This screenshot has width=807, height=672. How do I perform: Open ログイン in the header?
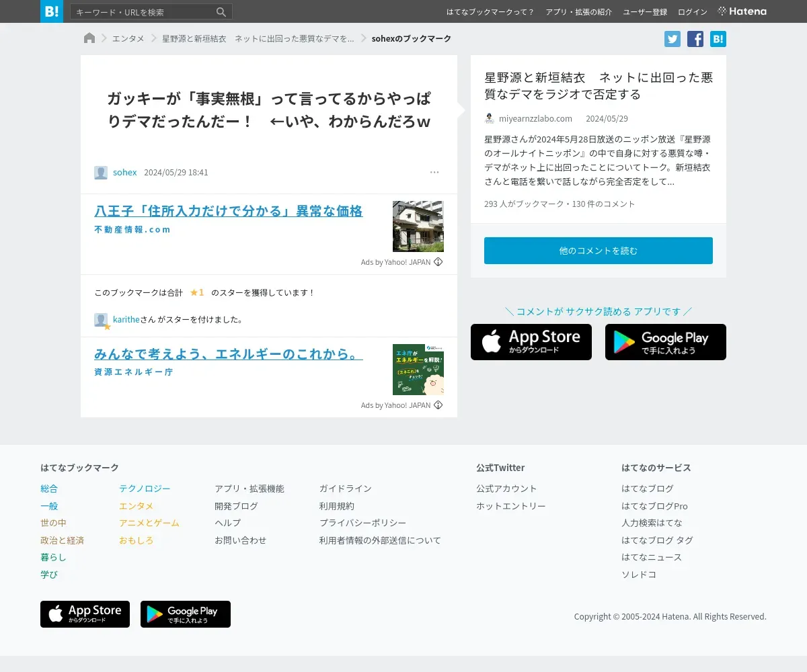pos(693,12)
